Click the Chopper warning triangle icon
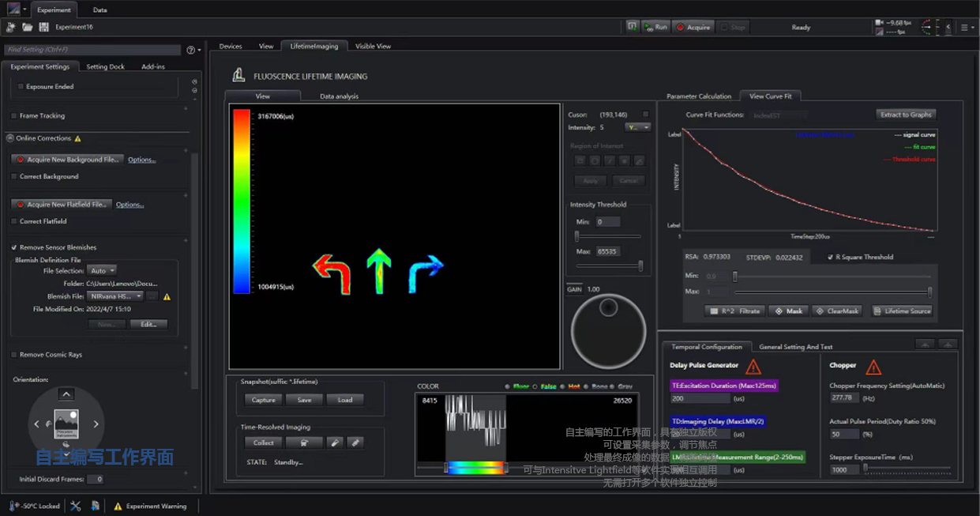Viewport: 980px width, 516px height. pos(873,367)
